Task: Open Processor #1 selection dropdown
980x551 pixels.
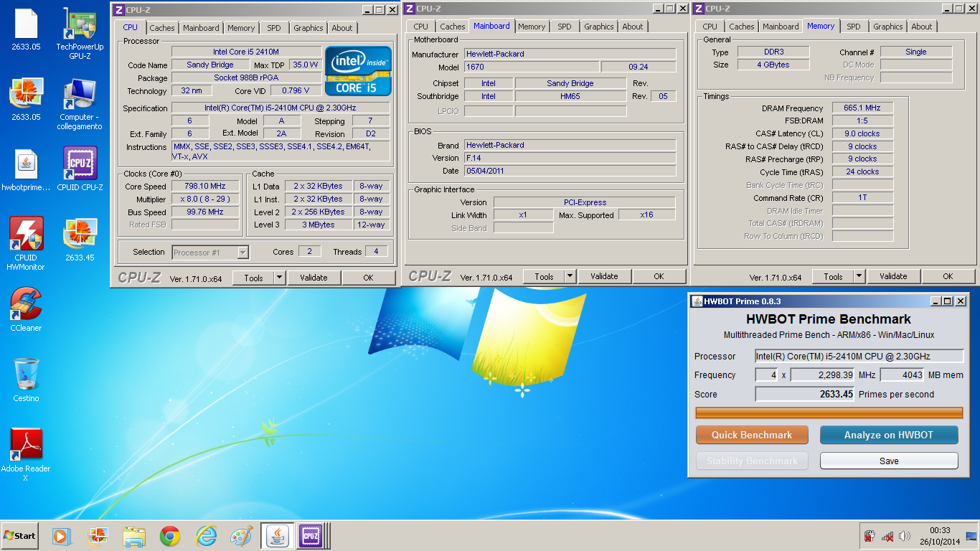Action: tap(211, 253)
